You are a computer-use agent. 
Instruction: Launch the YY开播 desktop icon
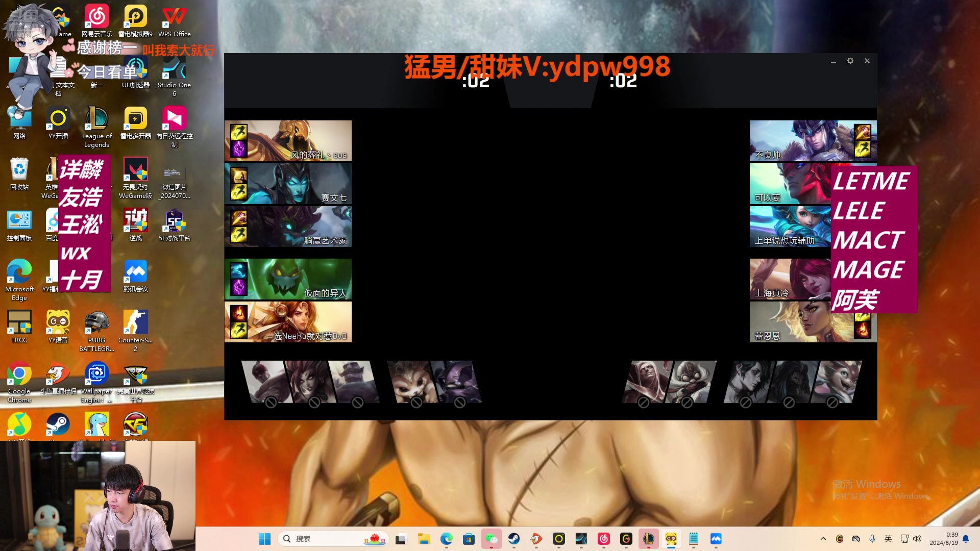pos(58,123)
